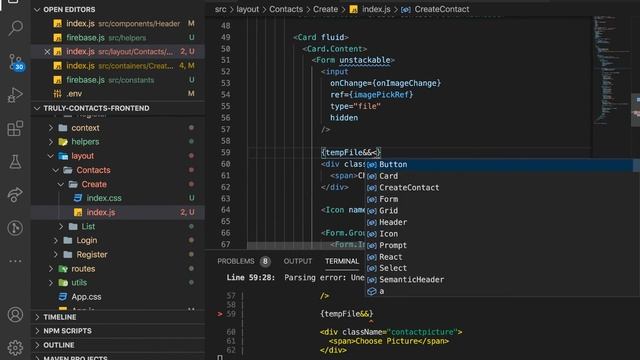
Task: Click the imagePickRef text on line 54
Action: click(381, 95)
